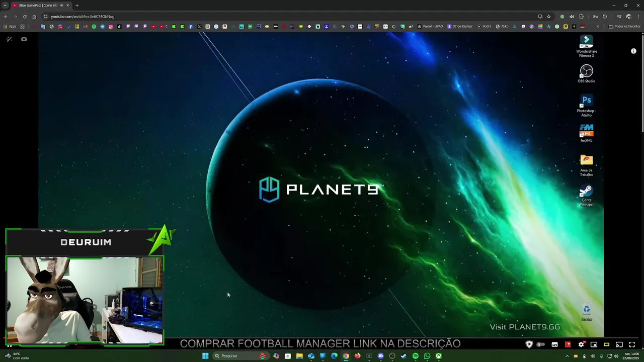Viewport: 644px width, 362px height.
Task: Open Firefox from the taskbar
Action: click(357, 356)
